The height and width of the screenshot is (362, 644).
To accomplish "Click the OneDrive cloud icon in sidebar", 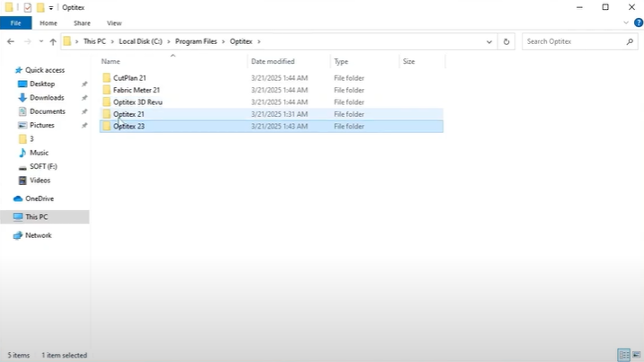I will coord(18,199).
